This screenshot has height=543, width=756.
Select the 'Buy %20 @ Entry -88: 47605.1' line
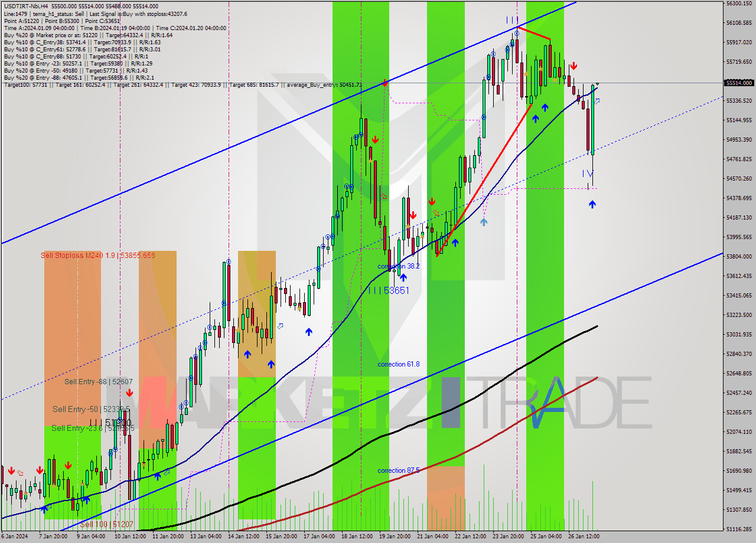point(80,77)
